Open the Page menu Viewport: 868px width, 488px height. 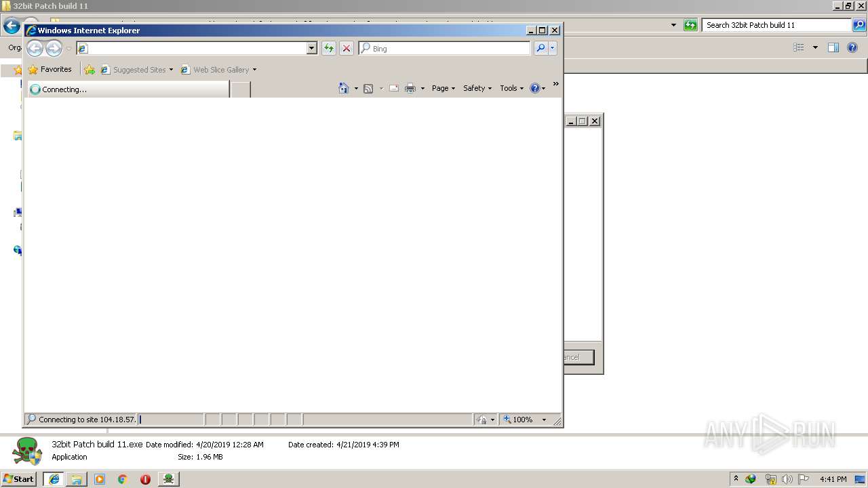[x=443, y=88]
